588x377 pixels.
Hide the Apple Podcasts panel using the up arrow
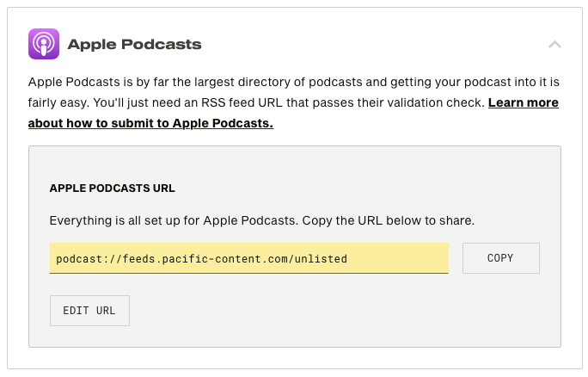coord(554,44)
